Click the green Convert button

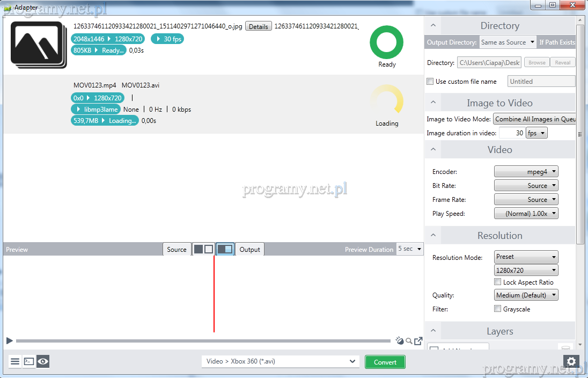[x=385, y=362]
